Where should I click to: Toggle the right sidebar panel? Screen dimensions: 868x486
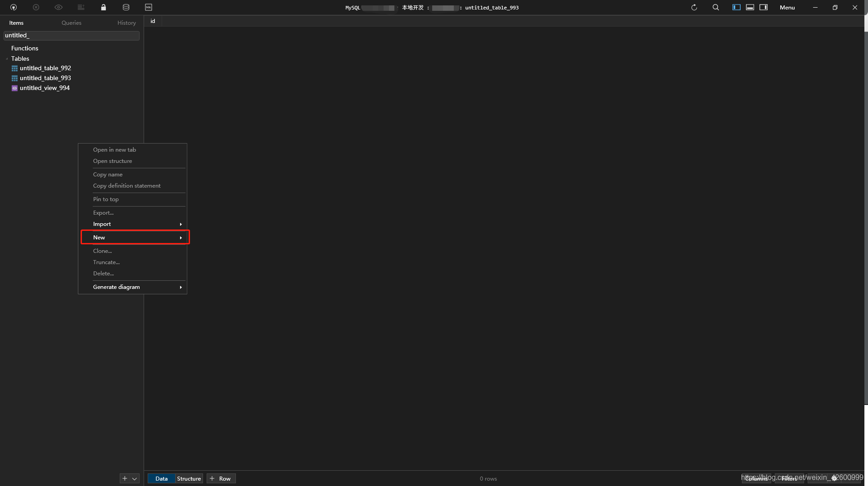[764, 7]
